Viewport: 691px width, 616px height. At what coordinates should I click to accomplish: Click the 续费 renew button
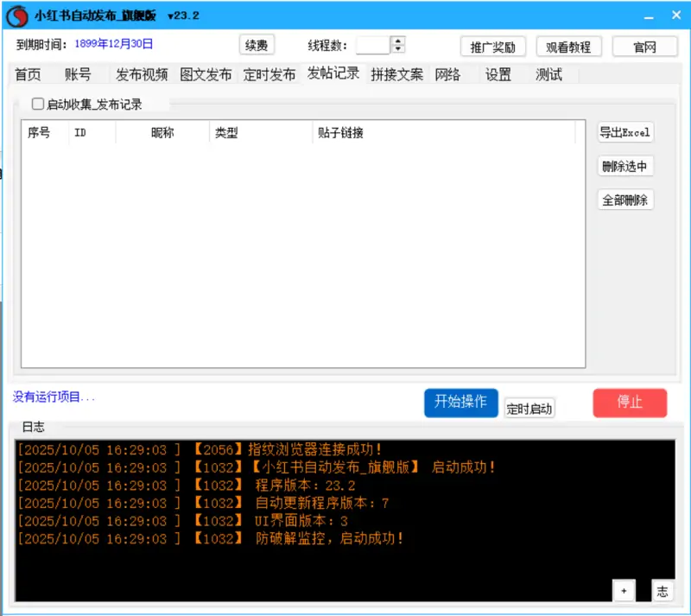(x=257, y=46)
